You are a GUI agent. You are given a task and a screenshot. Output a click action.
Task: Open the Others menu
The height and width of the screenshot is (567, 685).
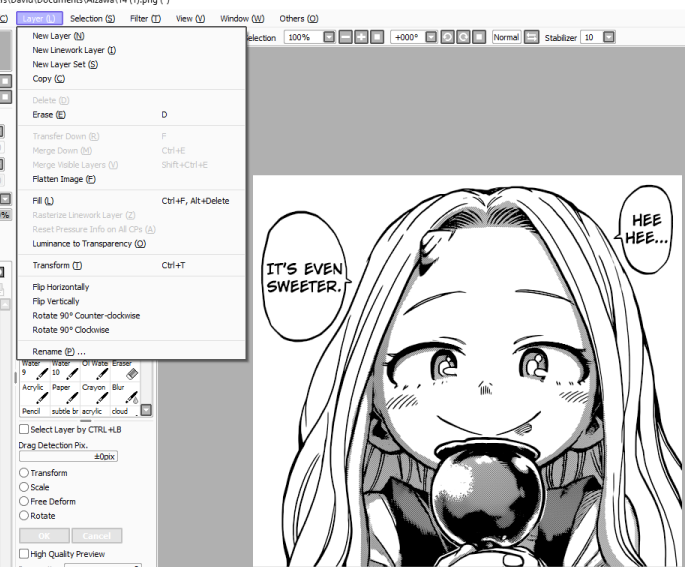click(x=299, y=18)
